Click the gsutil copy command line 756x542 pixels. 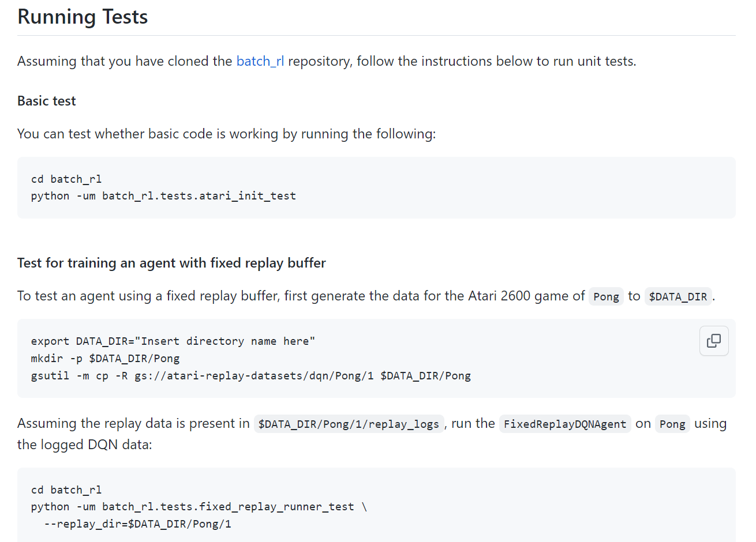[250, 376]
